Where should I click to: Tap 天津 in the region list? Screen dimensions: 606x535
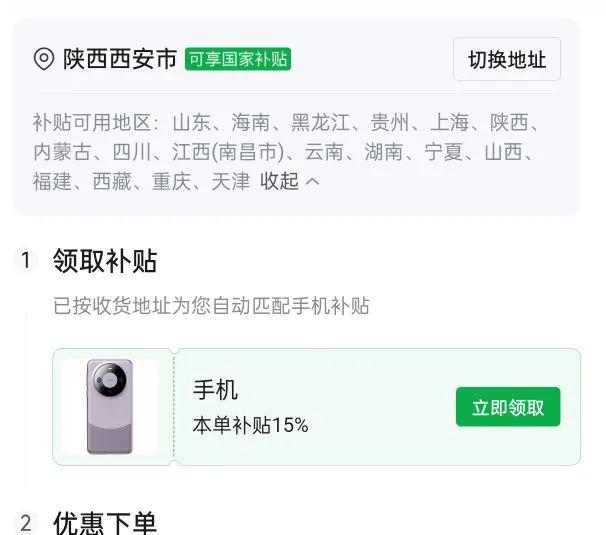(x=229, y=181)
